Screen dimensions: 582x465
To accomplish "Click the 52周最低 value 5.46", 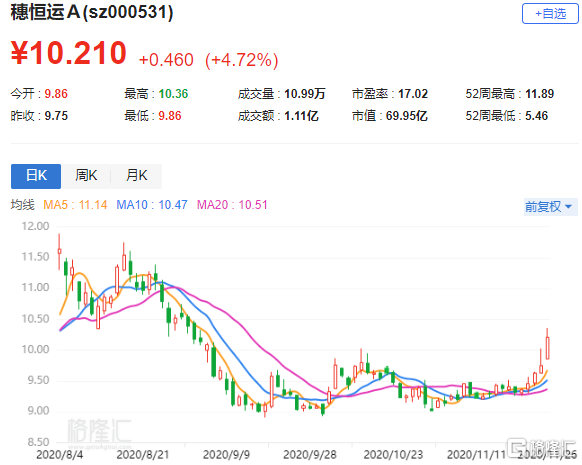I will coord(536,116).
